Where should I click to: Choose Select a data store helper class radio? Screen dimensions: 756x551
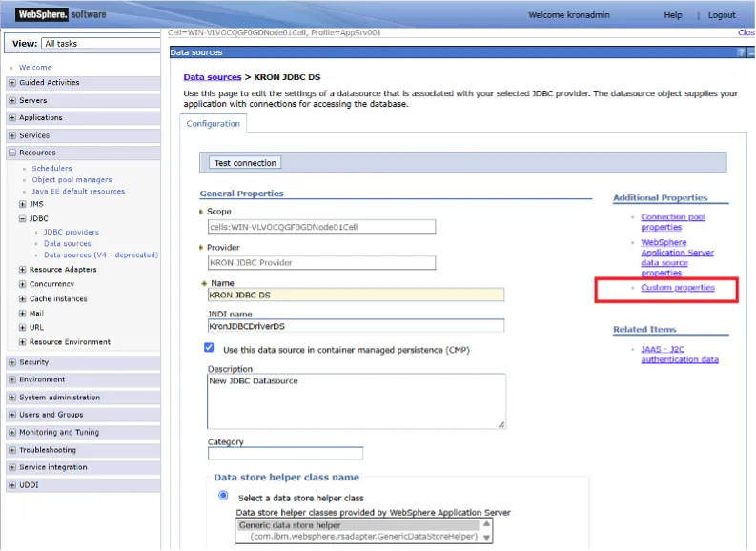(223, 496)
